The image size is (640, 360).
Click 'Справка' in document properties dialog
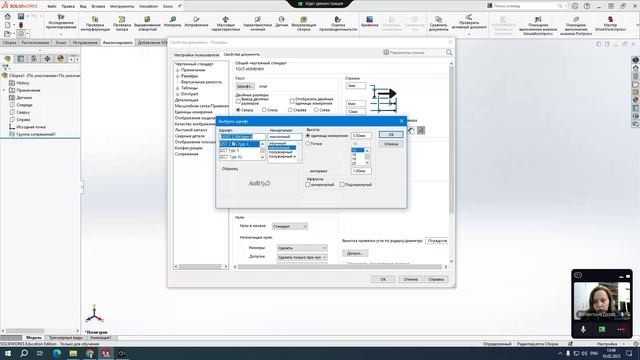pyautogui.click(x=436, y=279)
